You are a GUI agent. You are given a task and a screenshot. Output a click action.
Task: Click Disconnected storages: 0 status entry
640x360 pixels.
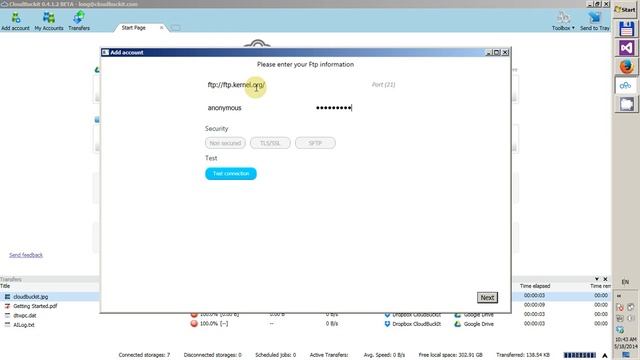tap(212, 355)
